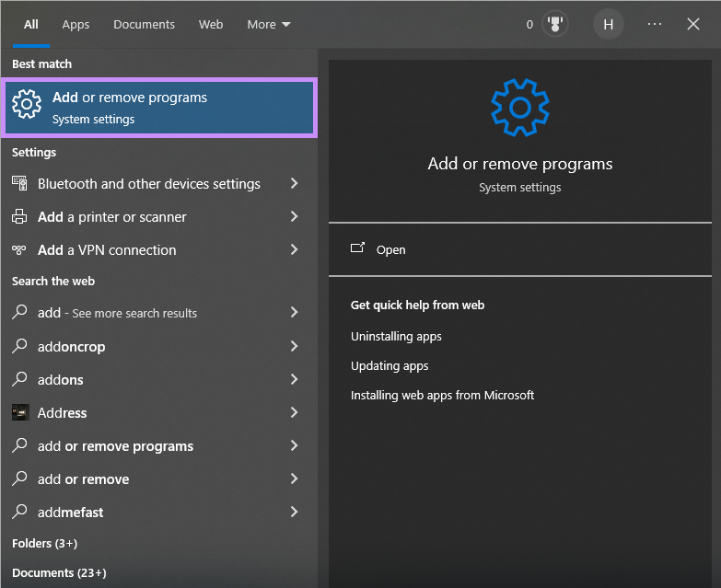
Task: Open Installing web apps from Microsoft link
Action: point(442,395)
